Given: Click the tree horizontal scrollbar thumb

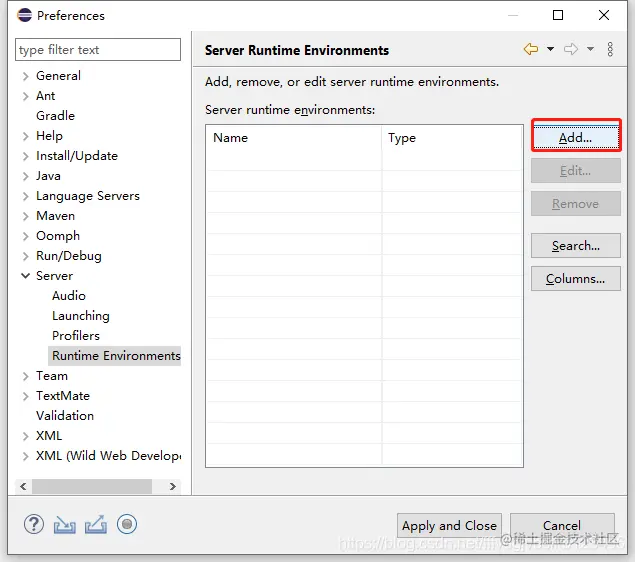Looking at the screenshot, I should tap(92, 486).
